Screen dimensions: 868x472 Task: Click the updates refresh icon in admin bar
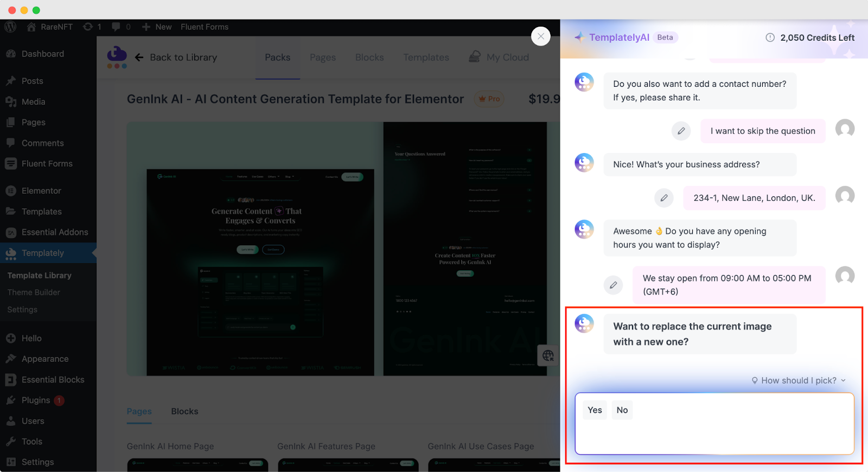pos(88,27)
